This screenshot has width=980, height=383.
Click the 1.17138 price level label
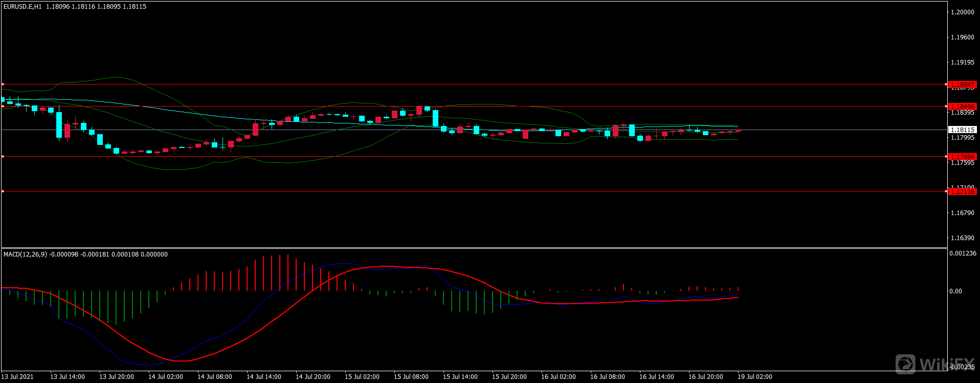[962, 192]
